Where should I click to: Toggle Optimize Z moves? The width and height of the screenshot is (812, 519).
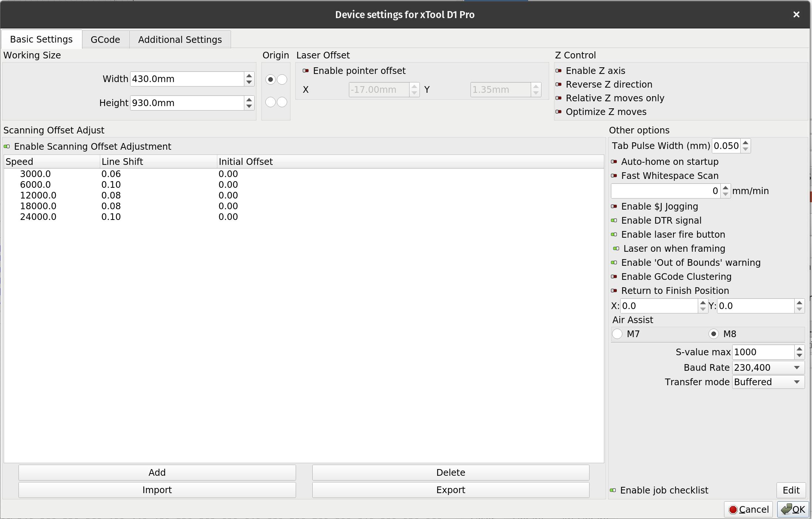(558, 112)
